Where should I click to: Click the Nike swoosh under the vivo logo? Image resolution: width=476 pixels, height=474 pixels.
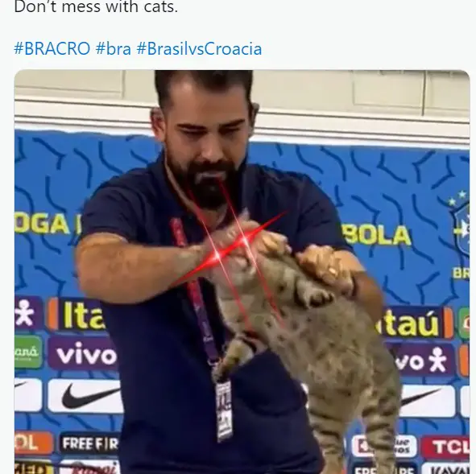(85, 395)
